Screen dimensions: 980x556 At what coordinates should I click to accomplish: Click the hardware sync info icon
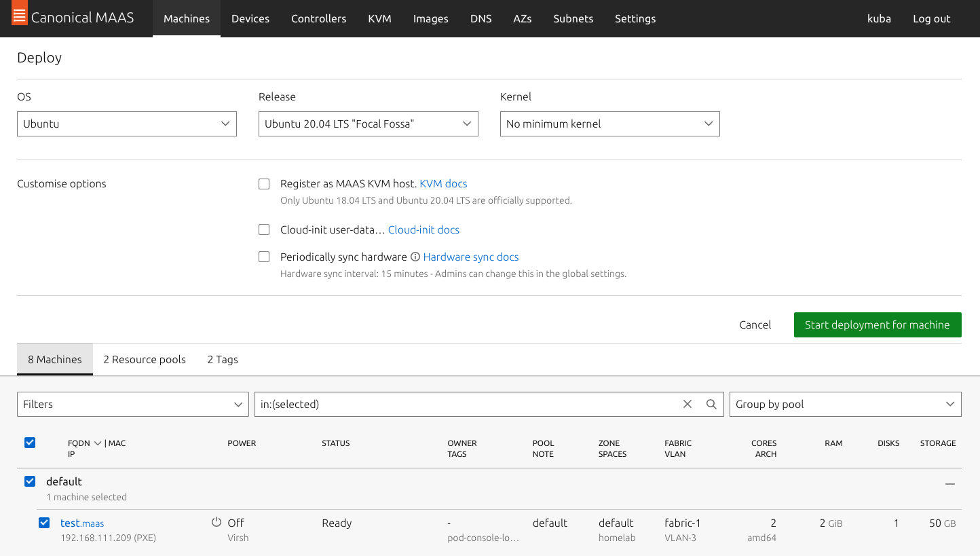415,257
